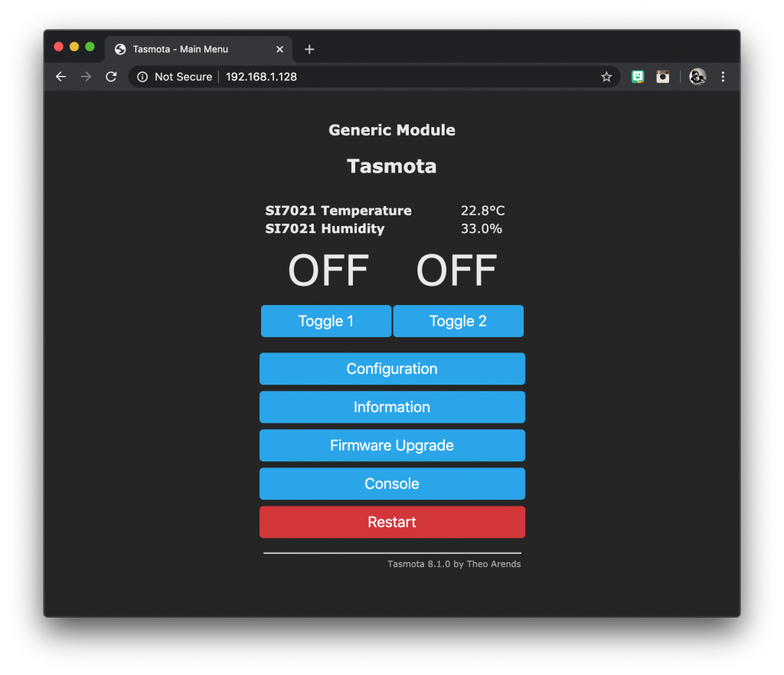The image size is (784, 675).
Task: View site info for Not Secure
Action: (x=142, y=77)
